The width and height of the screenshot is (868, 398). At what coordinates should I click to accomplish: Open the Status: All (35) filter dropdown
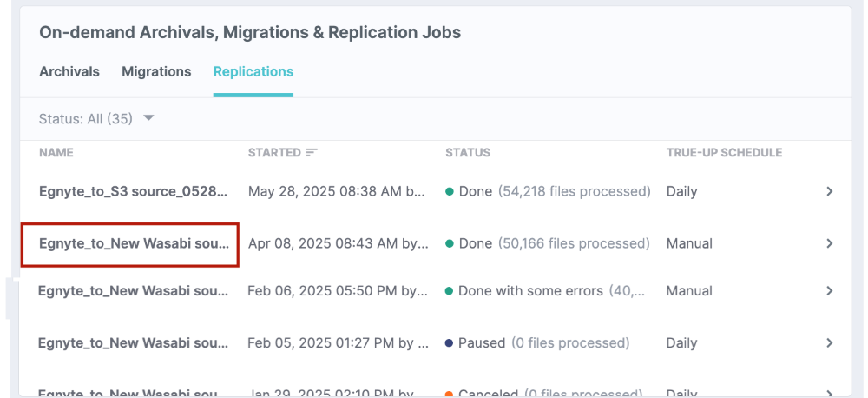(x=96, y=119)
